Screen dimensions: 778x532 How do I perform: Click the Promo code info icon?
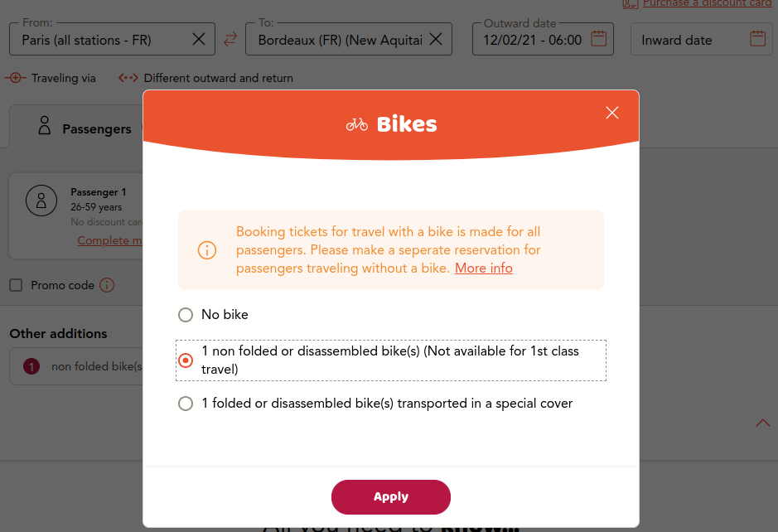tap(107, 285)
